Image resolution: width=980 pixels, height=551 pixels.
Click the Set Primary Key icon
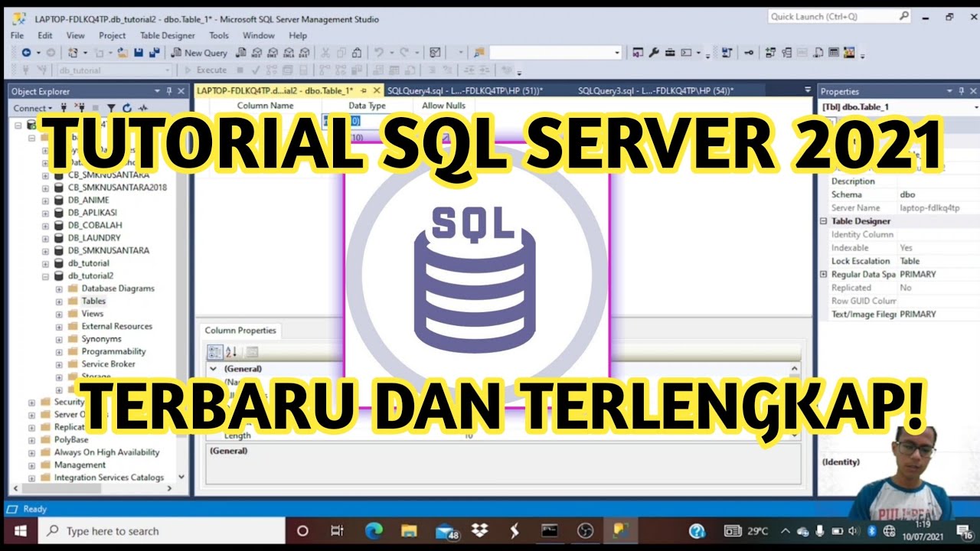pyautogui.click(x=749, y=53)
